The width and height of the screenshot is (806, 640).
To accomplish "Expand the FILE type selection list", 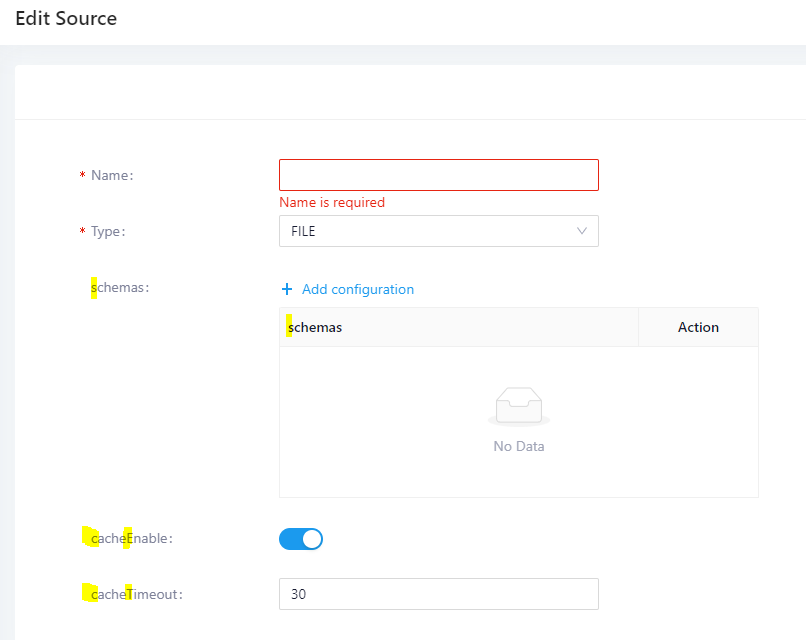I will click(x=438, y=231).
